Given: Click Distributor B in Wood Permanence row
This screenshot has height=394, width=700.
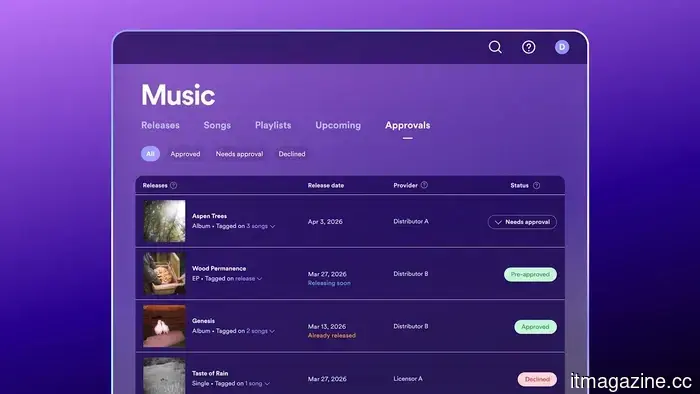Looking at the screenshot, I should point(411,274).
